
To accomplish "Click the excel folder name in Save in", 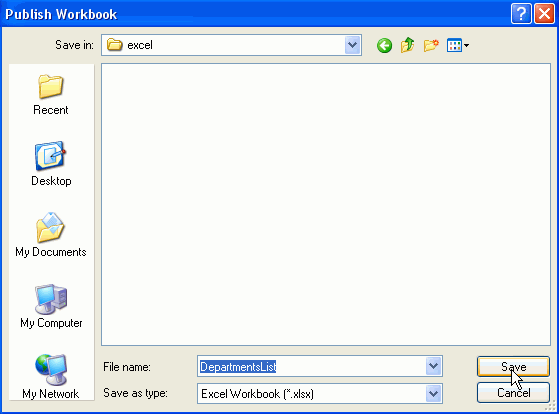I will tap(140, 45).
